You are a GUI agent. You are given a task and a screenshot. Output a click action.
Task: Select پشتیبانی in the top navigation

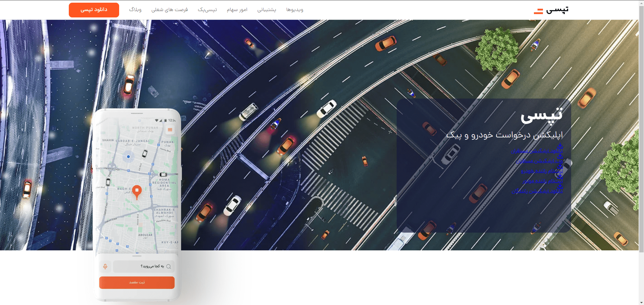pyautogui.click(x=267, y=10)
